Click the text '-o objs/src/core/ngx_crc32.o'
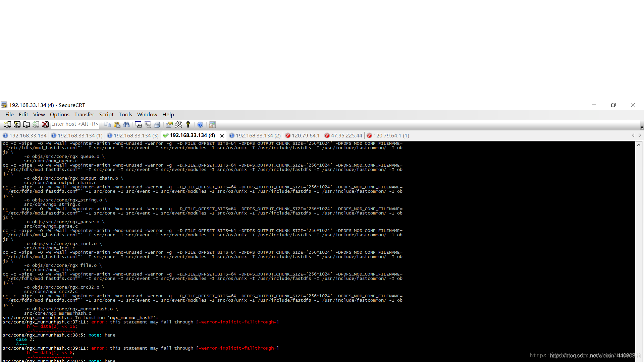This screenshot has width=644, height=362. (62, 287)
